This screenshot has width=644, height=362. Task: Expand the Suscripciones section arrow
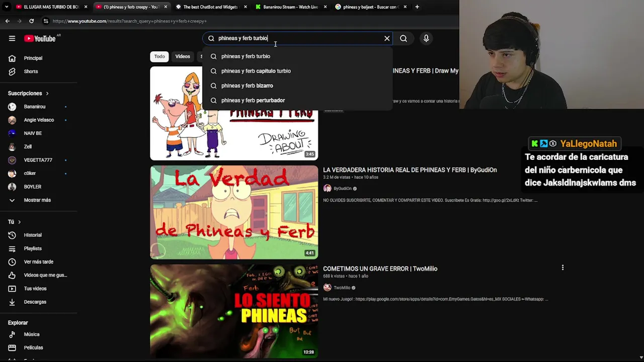coord(47,94)
